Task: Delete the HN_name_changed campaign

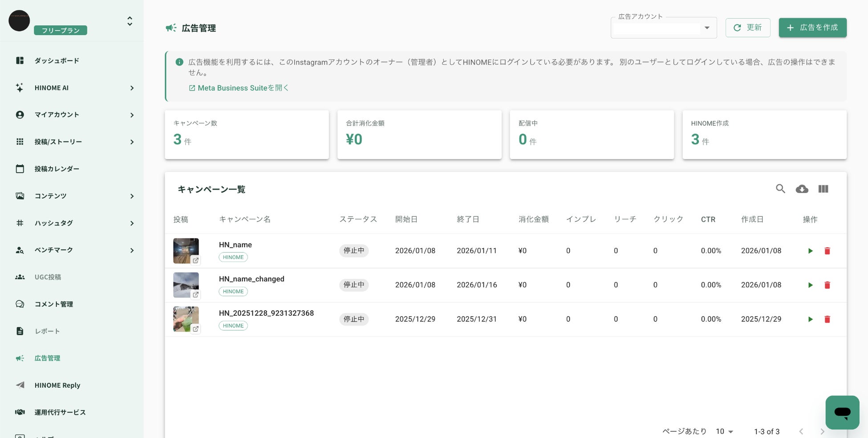Action: coord(827,285)
